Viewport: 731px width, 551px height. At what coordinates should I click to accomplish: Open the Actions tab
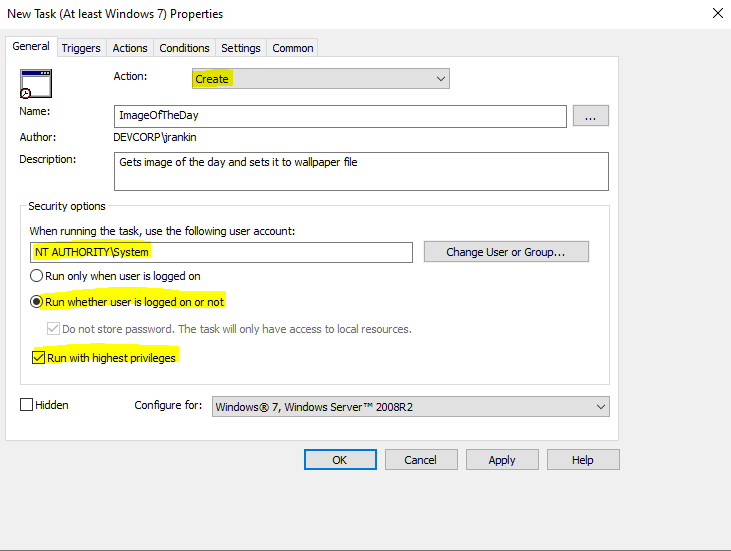pyautogui.click(x=130, y=48)
